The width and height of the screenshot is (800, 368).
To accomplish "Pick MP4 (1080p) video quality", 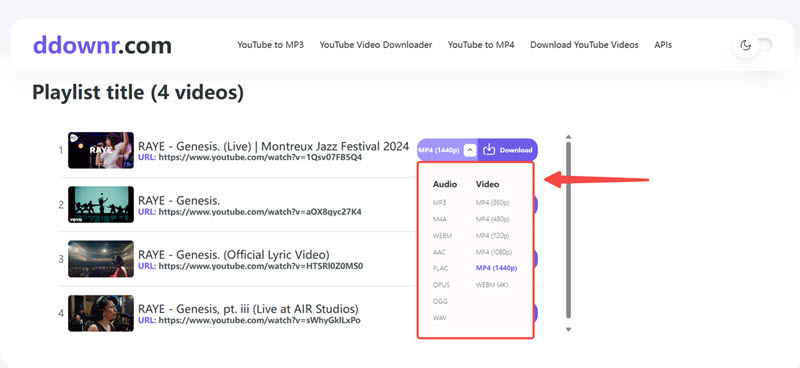I will tap(494, 252).
